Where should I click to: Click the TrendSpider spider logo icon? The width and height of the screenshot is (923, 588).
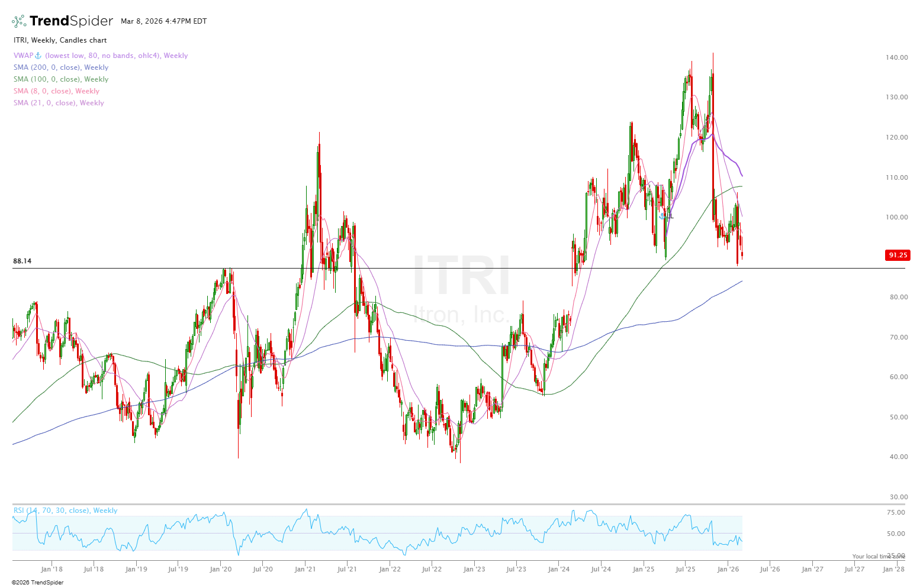[19, 21]
